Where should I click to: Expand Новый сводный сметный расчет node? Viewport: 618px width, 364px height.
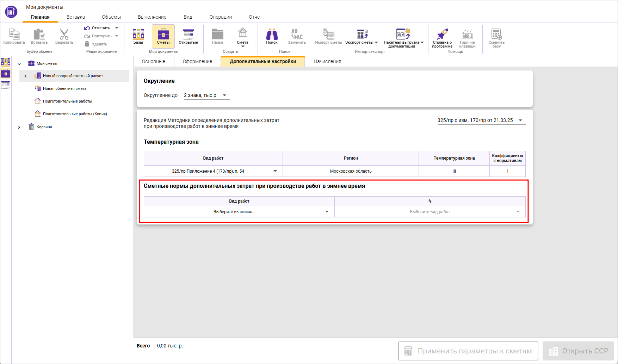click(x=25, y=76)
